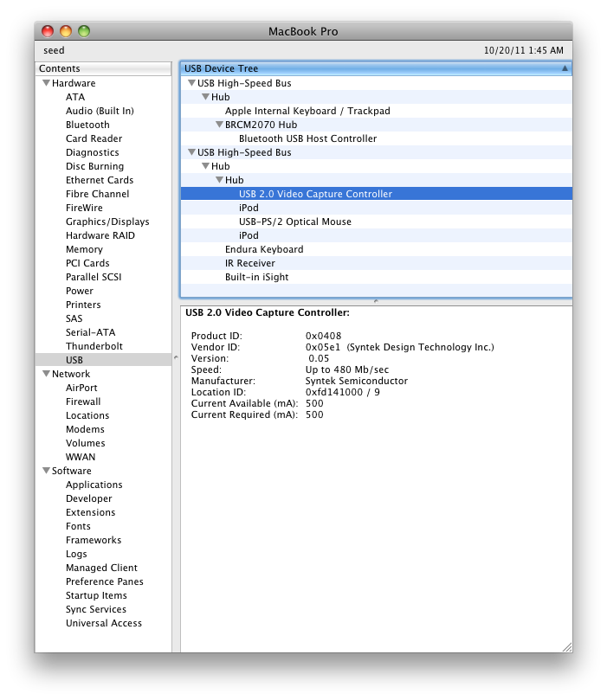
Task: Select Universal Access in the sidebar
Action: pyautogui.click(x=103, y=623)
